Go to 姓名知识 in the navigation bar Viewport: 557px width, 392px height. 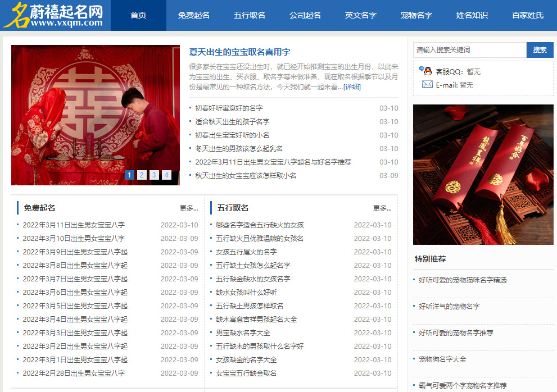(x=472, y=15)
